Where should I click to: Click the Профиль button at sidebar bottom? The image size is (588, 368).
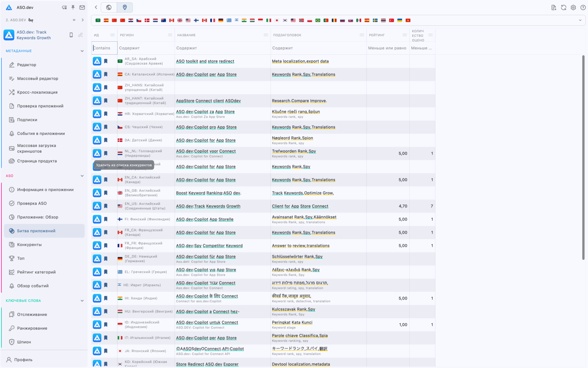click(23, 360)
